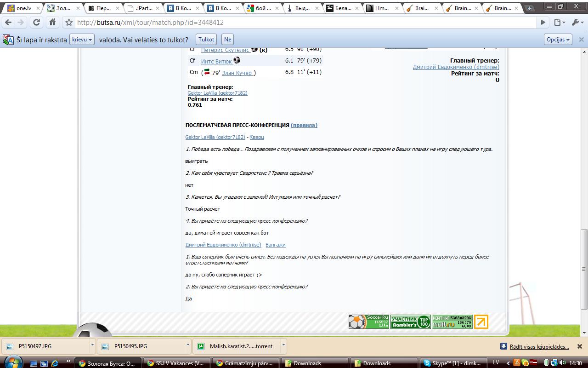
Task: Open the new tab plus button
Action: pyautogui.click(x=529, y=8)
